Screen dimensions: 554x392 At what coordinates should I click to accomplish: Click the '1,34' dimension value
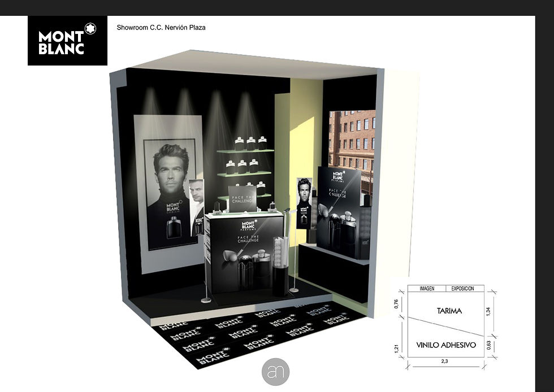[488, 311]
